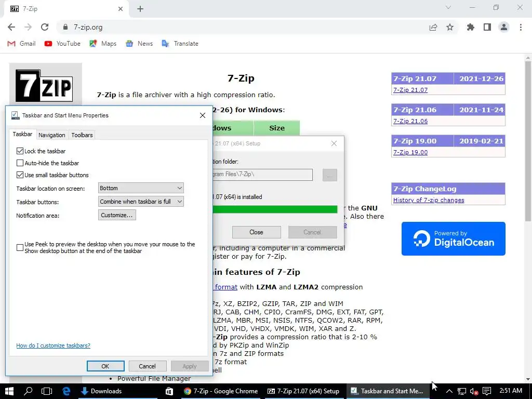The width and height of the screenshot is (532, 399).
Task: Close Taskbar and Start Menu Properties dialog
Action: tap(203, 115)
